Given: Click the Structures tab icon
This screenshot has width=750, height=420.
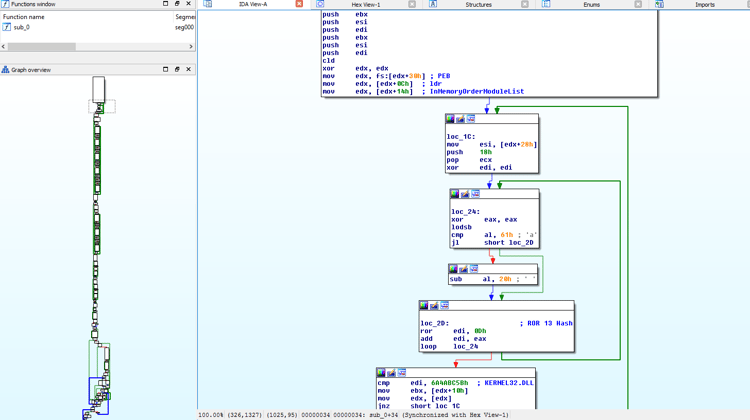Looking at the screenshot, I should coord(433,4).
